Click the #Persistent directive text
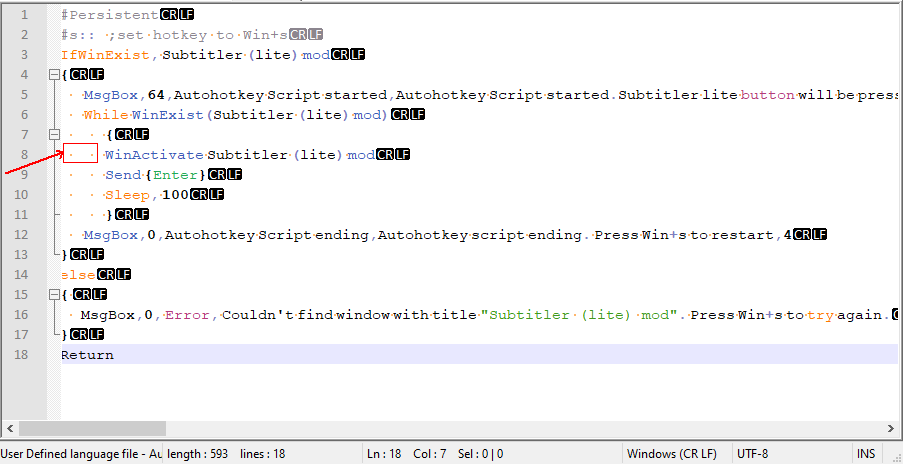 [x=110, y=15]
